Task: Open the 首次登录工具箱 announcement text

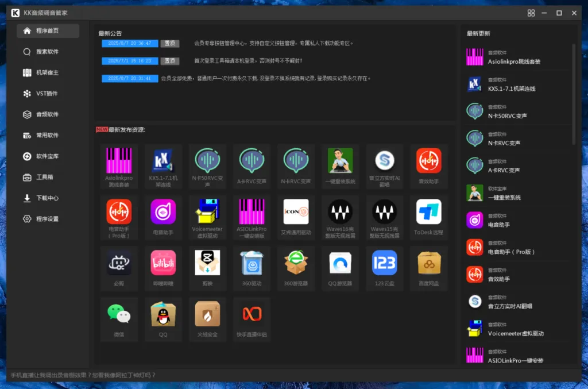Action: pyautogui.click(x=248, y=61)
